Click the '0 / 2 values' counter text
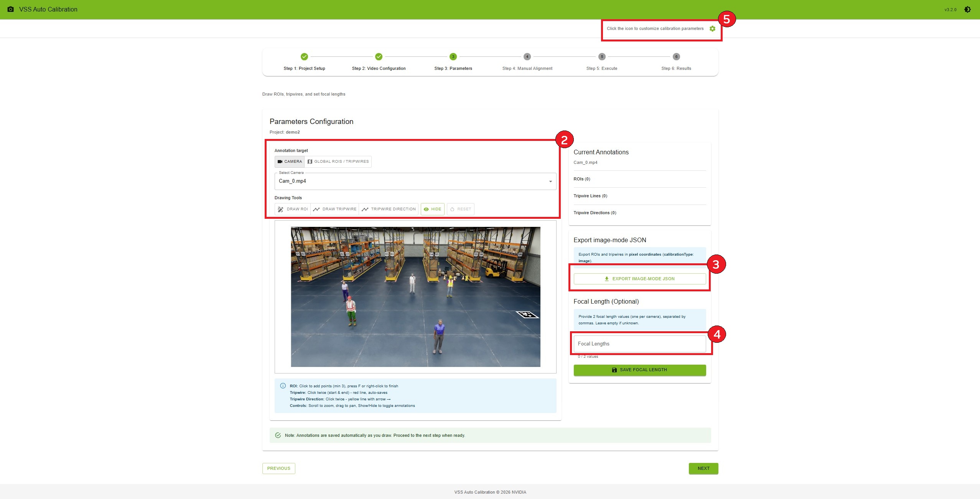This screenshot has width=980, height=499. pos(588,357)
